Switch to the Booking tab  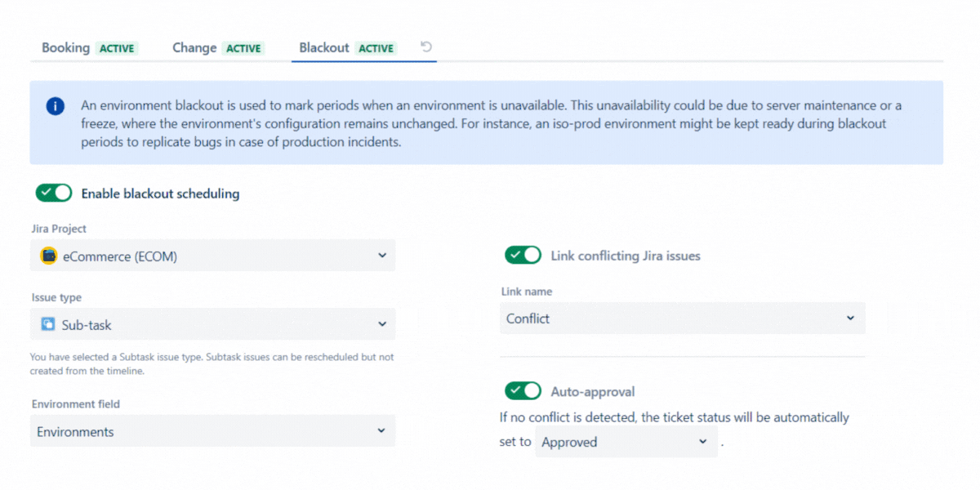pyautogui.click(x=65, y=47)
